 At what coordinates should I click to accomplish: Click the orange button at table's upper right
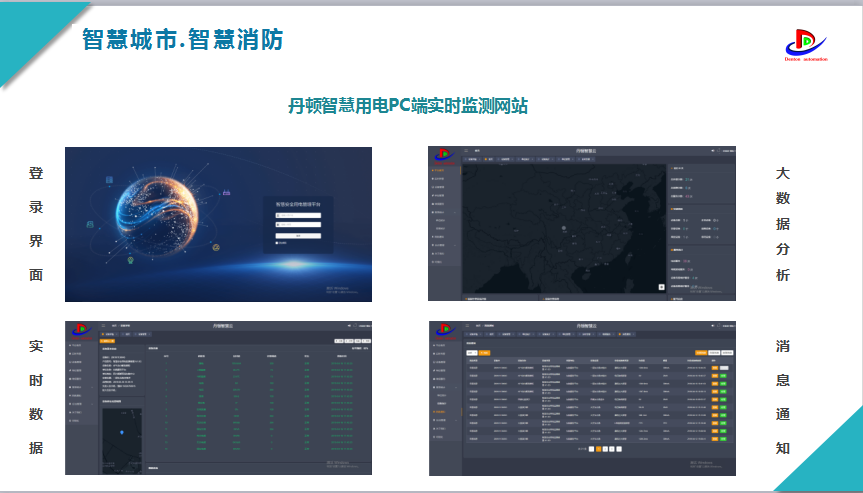point(701,353)
